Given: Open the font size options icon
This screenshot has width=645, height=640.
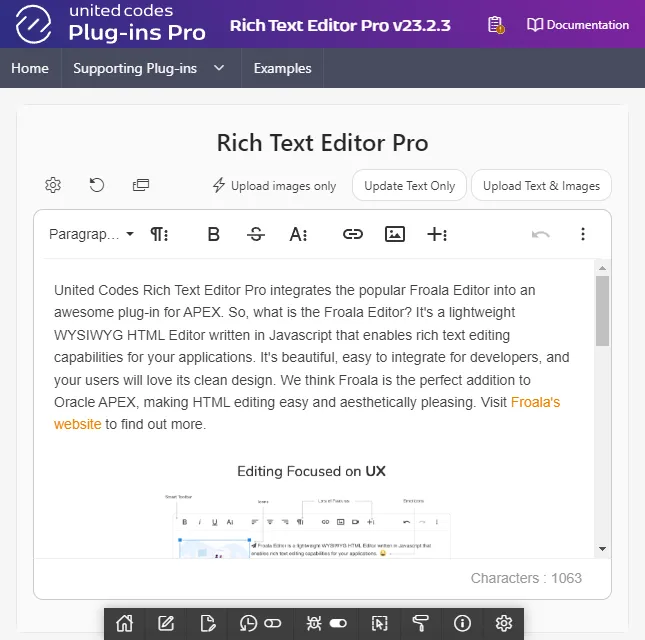Looking at the screenshot, I should [x=298, y=234].
